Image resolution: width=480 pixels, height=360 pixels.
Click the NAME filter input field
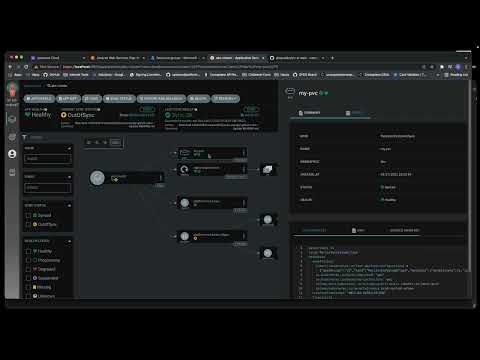pyautogui.click(x=48, y=159)
